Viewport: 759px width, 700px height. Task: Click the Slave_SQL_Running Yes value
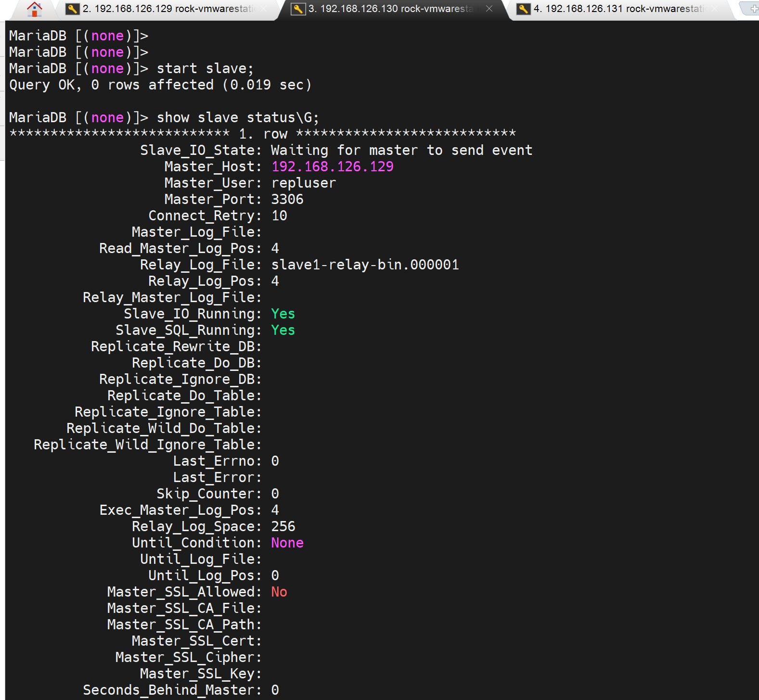pos(283,330)
